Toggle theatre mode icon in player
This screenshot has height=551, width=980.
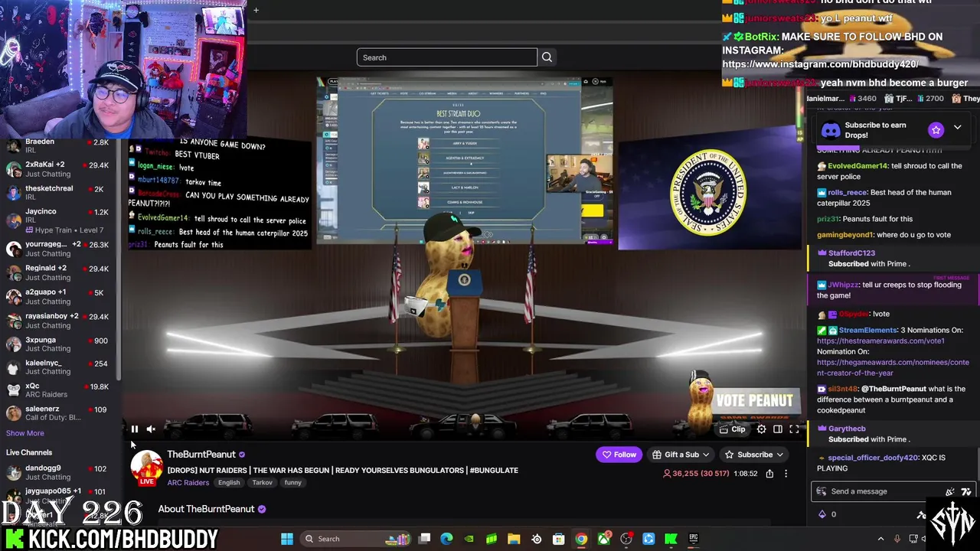tap(777, 429)
